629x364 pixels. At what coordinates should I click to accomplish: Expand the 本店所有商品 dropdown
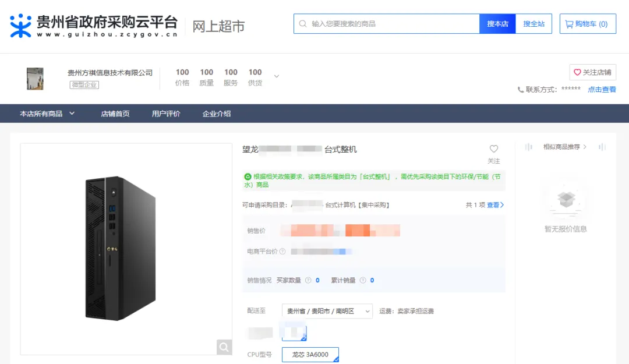point(72,114)
